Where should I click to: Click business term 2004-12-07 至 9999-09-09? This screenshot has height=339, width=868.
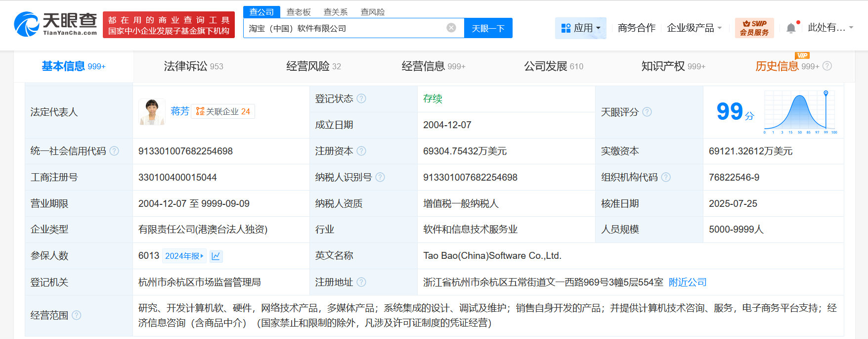[x=194, y=203]
